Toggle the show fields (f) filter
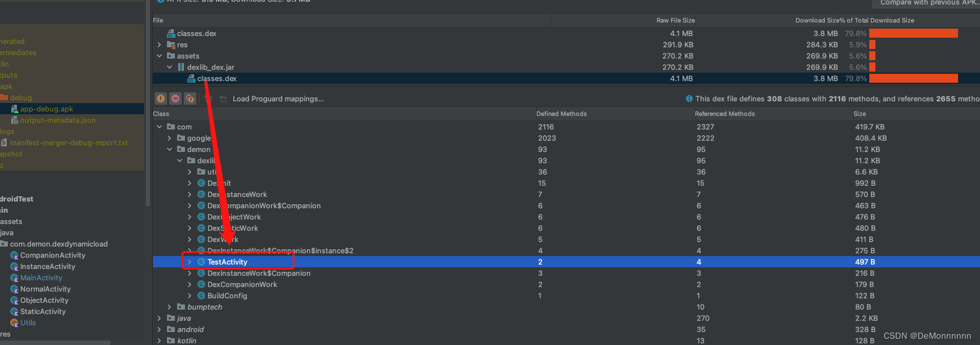Screen dimensions: 980x345 pos(161,98)
